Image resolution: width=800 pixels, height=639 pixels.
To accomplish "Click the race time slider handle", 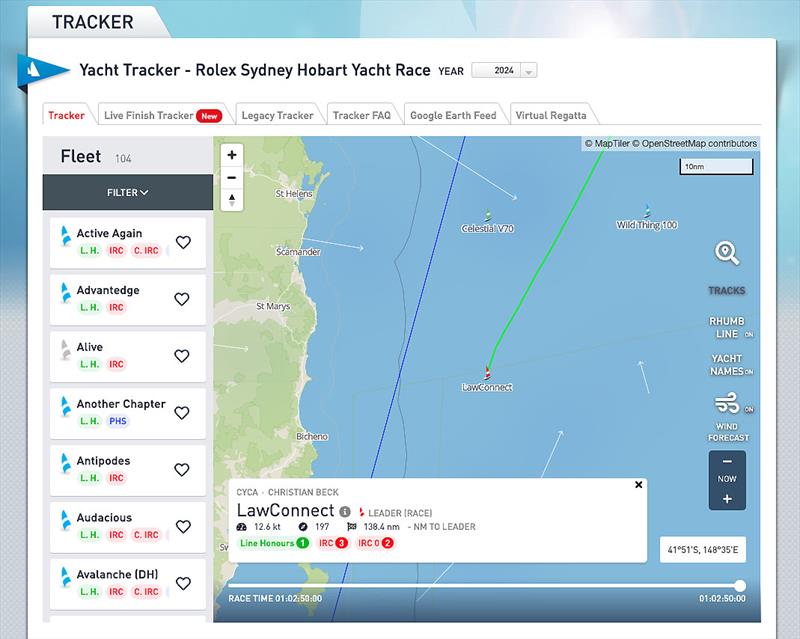I will 740,585.
